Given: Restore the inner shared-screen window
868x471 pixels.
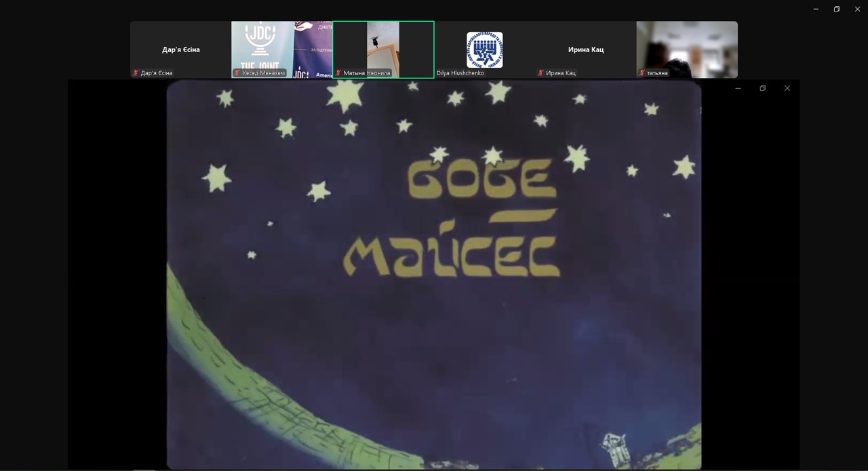Looking at the screenshot, I should tap(763, 88).
